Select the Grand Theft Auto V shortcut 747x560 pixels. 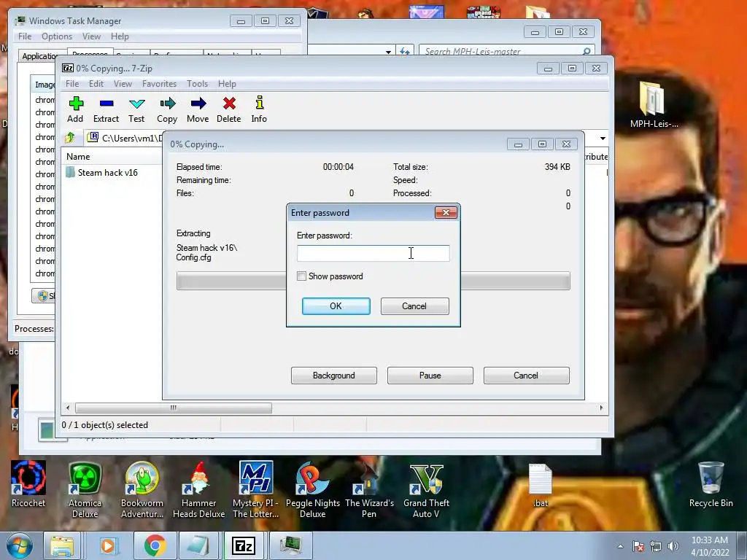click(x=426, y=489)
